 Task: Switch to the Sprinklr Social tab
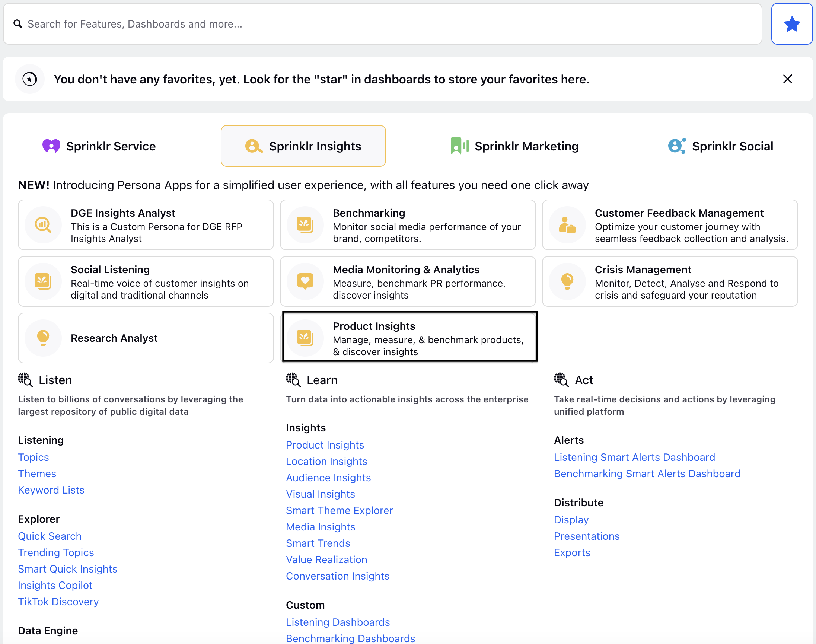(720, 146)
